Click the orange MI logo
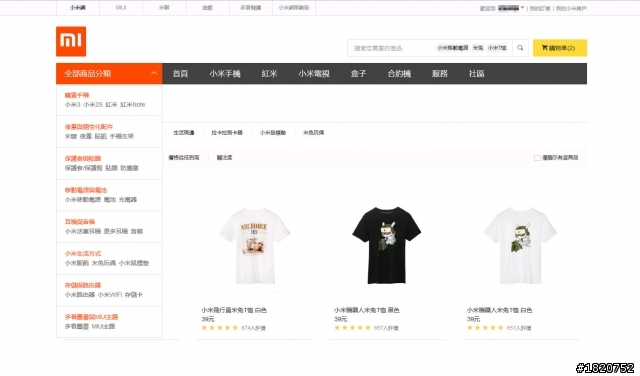Screen dimensions: 640x376 click(71, 41)
